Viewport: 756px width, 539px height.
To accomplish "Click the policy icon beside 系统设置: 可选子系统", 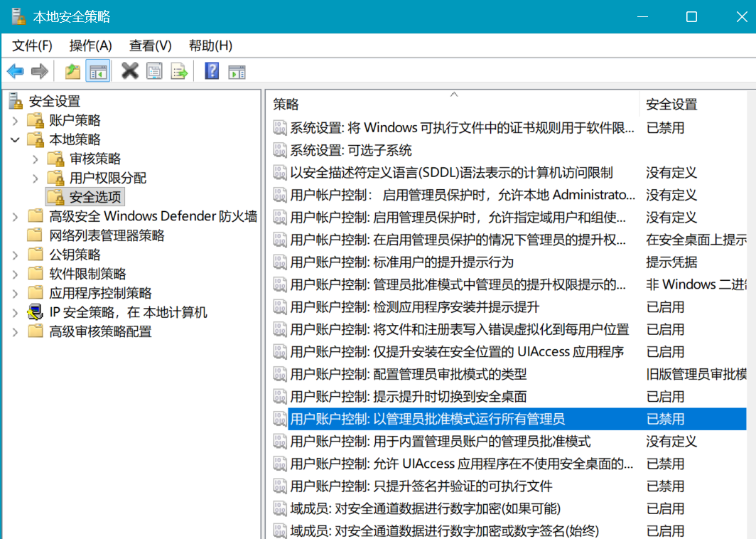I will pyautogui.click(x=280, y=150).
